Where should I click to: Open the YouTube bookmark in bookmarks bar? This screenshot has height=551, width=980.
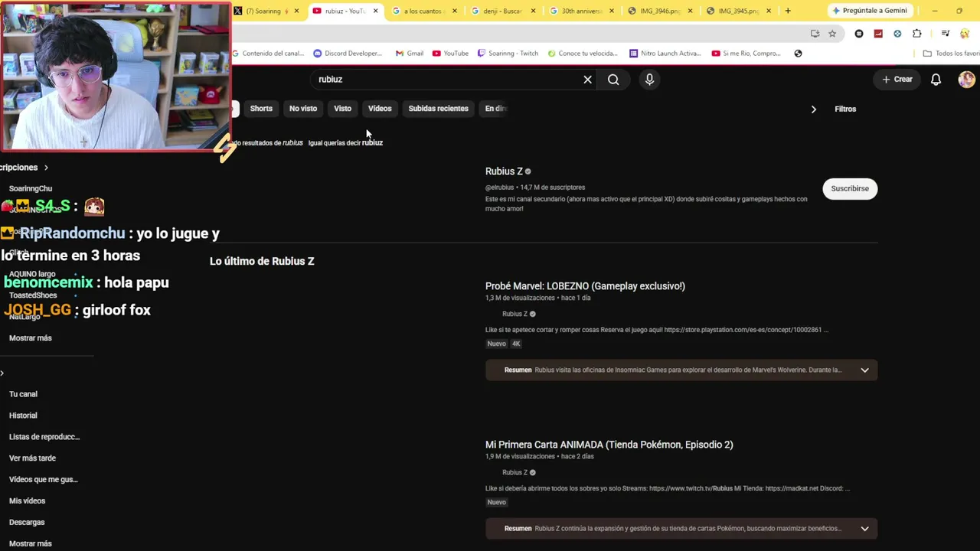[x=450, y=54]
